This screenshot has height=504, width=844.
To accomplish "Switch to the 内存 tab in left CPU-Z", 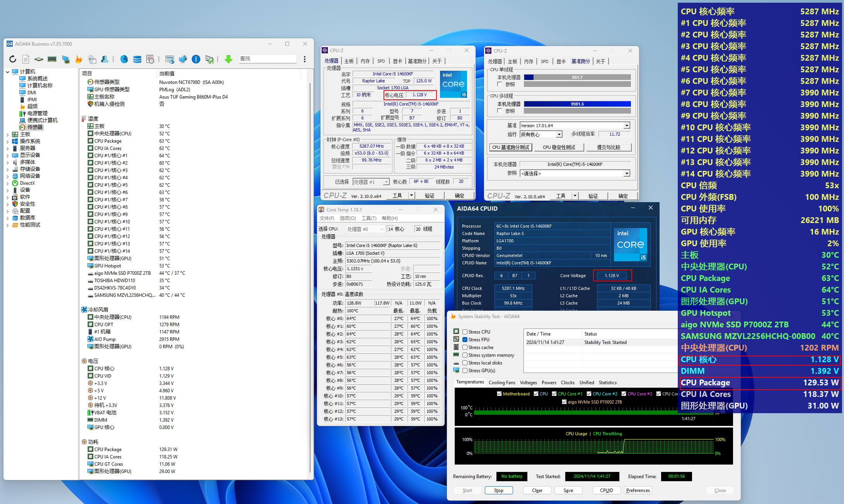I will click(x=365, y=61).
